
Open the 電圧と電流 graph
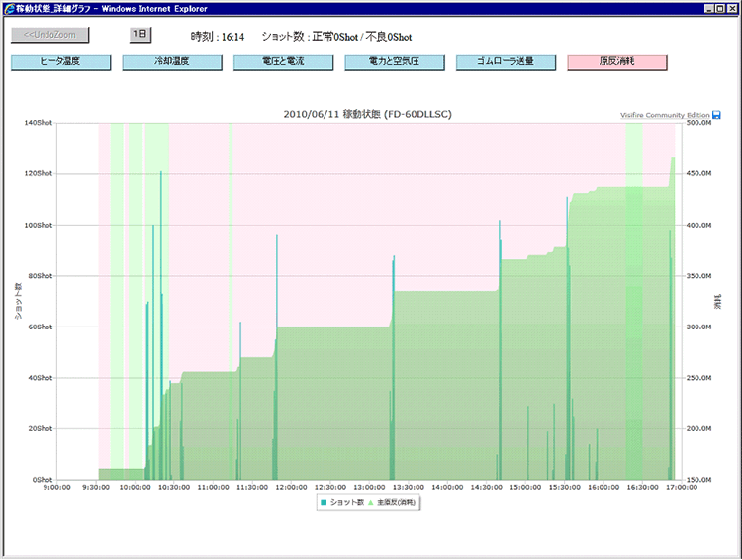pos(283,62)
